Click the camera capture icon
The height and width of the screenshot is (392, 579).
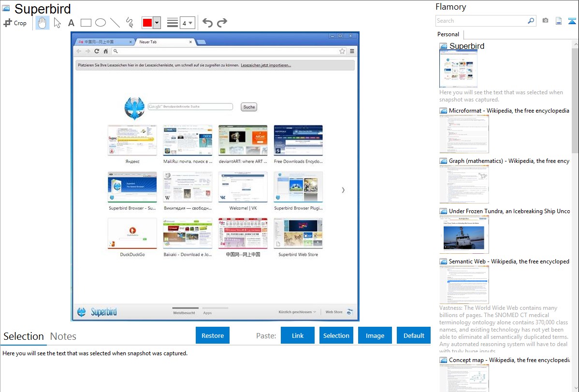[x=545, y=21]
